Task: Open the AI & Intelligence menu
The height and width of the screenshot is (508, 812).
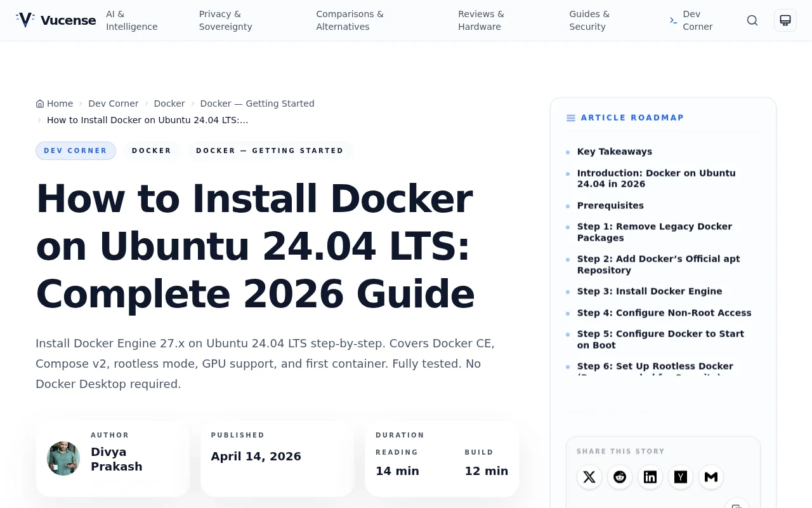Action: tap(132, 20)
